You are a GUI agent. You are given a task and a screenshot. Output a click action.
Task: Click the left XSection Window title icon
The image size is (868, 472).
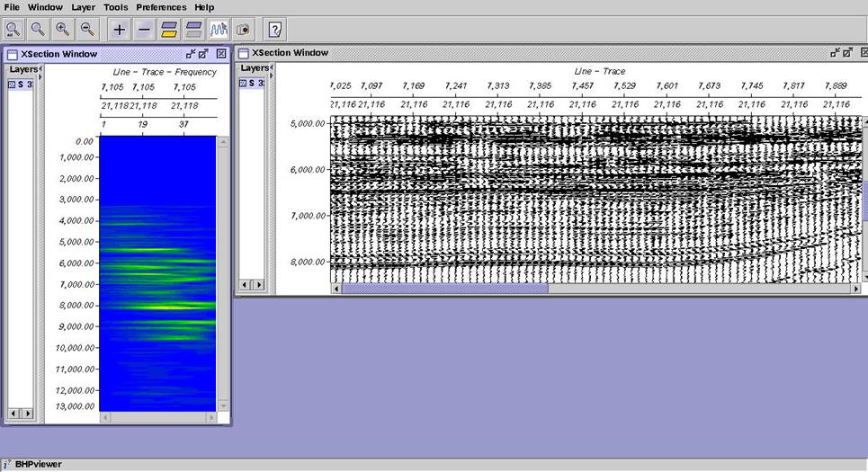[13, 54]
